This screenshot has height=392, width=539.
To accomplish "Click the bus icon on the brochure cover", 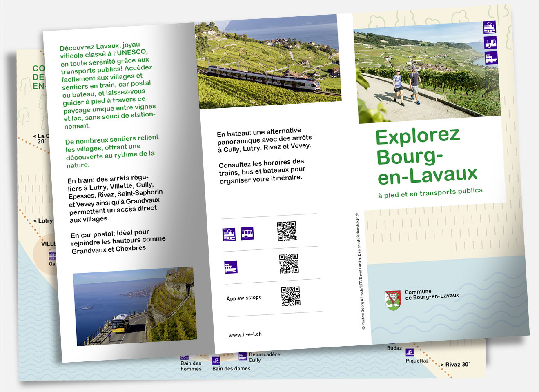I will tap(490, 42).
